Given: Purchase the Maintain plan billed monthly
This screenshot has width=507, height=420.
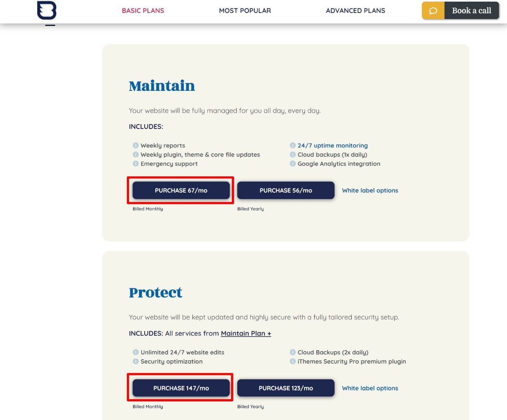Looking at the screenshot, I should pos(180,190).
